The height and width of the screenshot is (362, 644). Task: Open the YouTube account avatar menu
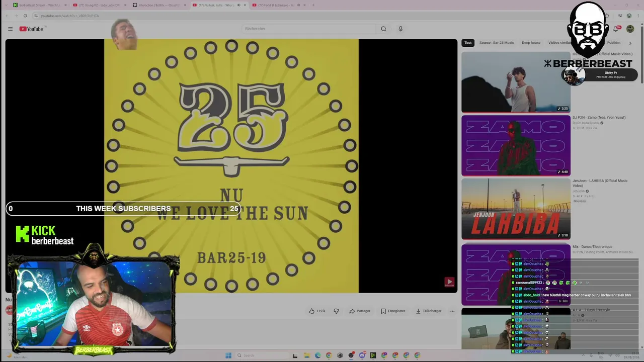[x=630, y=29]
